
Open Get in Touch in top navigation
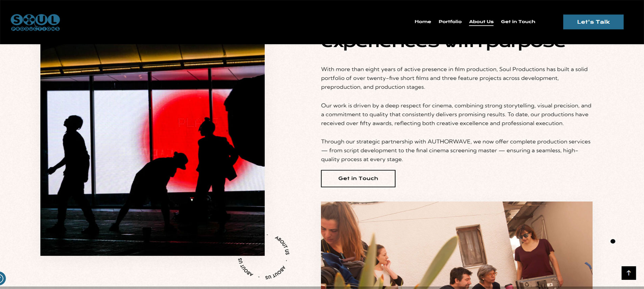(x=518, y=22)
